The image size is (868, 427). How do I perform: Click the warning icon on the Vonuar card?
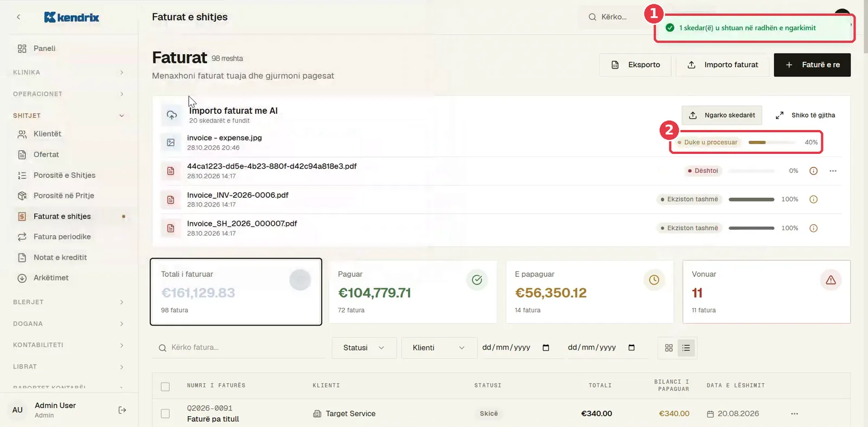[x=831, y=280]
